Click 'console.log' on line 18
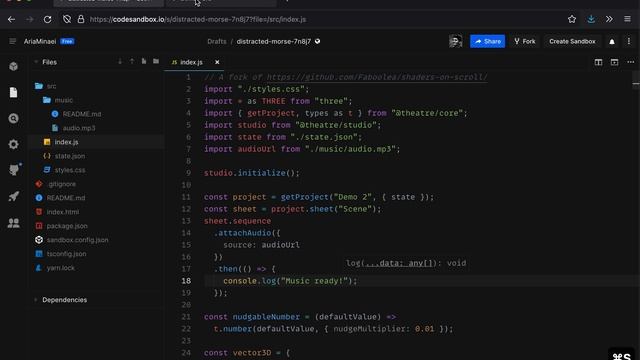This screenshot has height=360, width=640. [249, 281]
